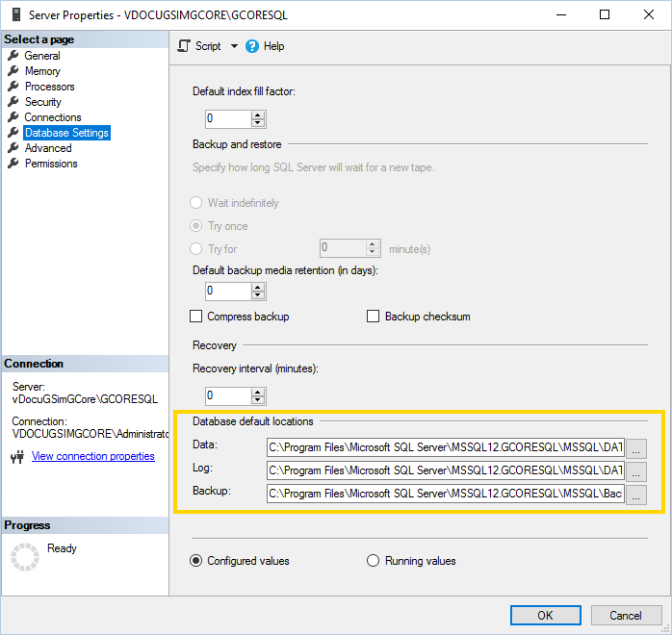Enable the Compress backup checkbox
The width and height of the screenshot is (672, 635).
coord(197,317)
